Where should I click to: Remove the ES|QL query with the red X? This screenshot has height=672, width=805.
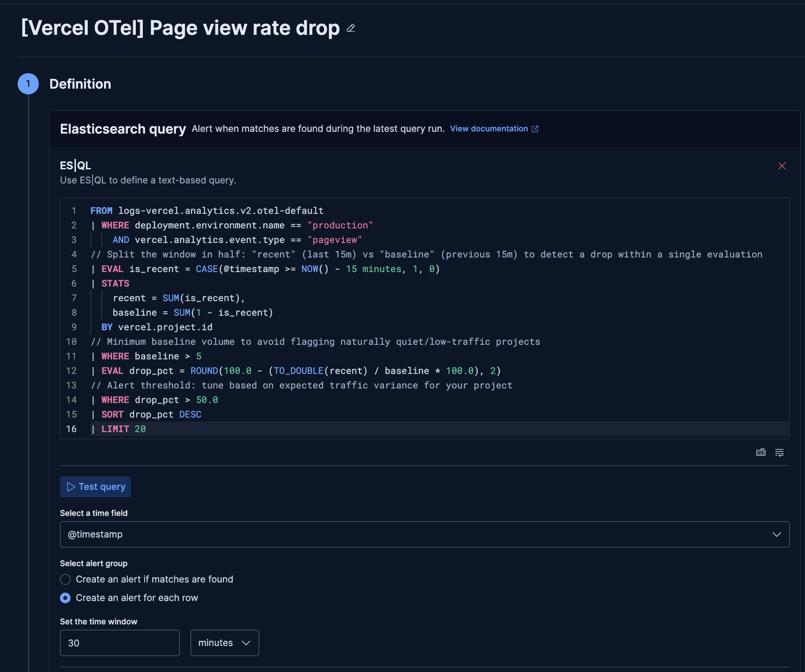coord(782,166)
